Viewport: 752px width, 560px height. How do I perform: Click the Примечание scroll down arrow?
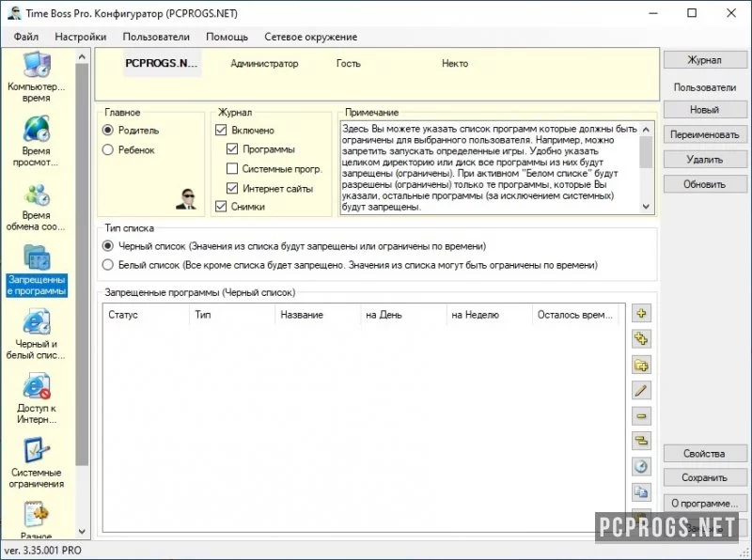click(x=646, y=207)
